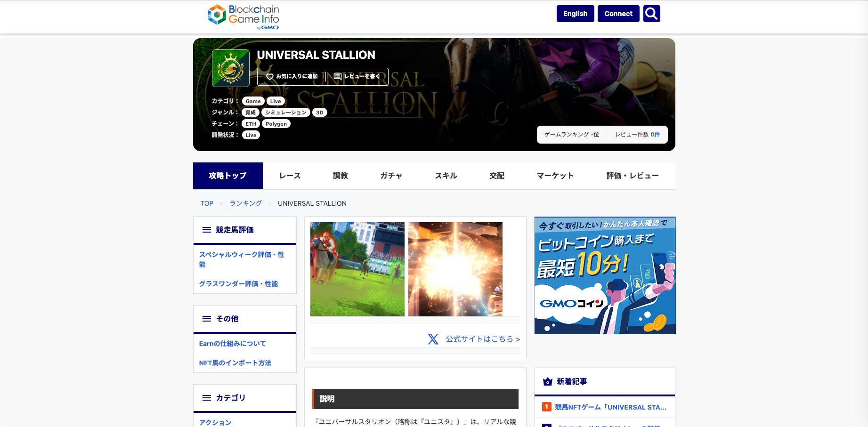Click the UNIVERSAL STALLION game emblem
This screenshot has width=868, height=427.
(231, 68)
